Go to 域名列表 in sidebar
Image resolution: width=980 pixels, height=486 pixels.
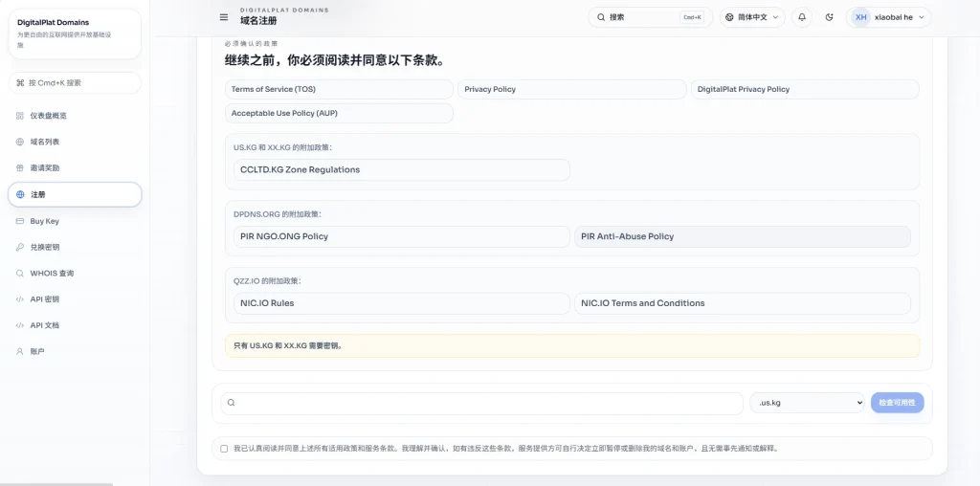44,142
